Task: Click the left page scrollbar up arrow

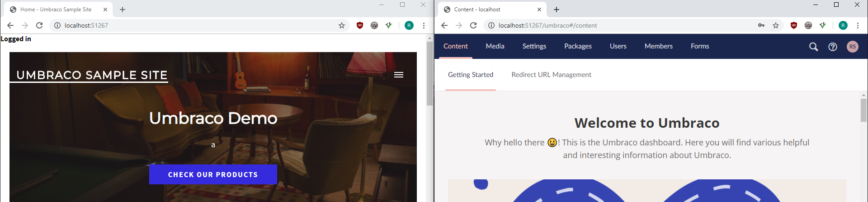Action: coord(430,38)
